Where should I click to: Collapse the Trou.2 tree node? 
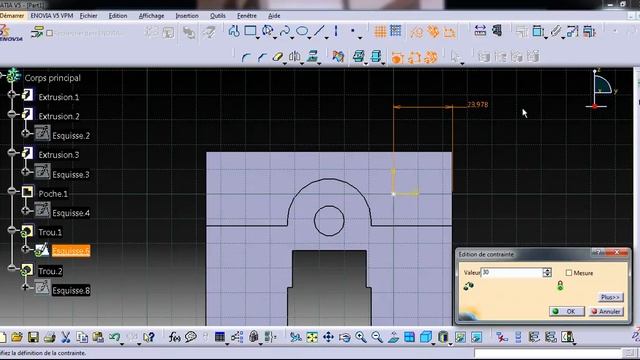(x=12, y=268)
